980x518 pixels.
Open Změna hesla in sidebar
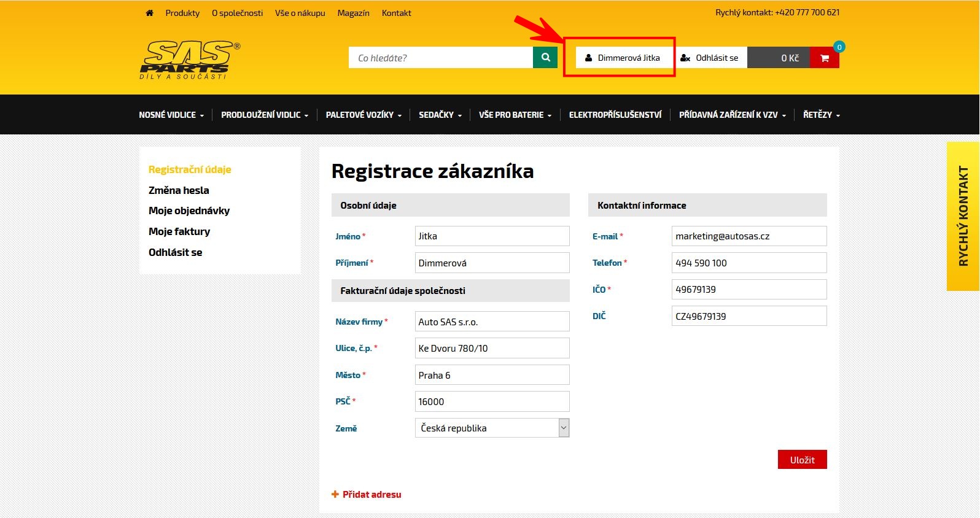(x=179, y=190)
